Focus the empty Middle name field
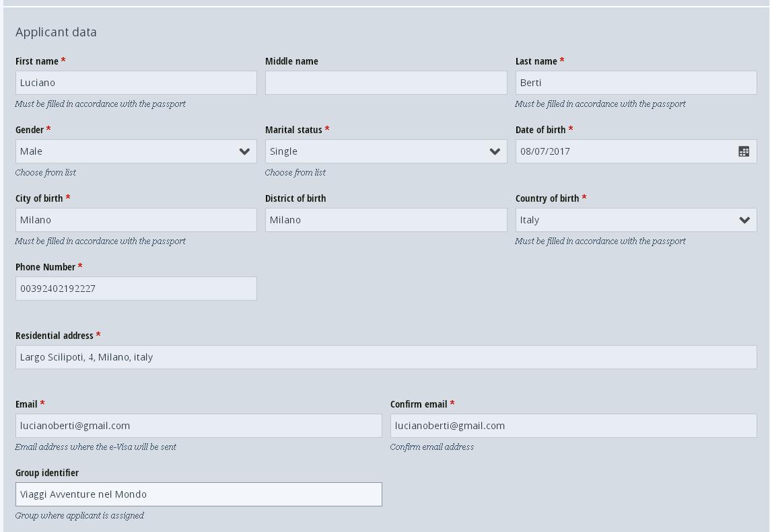 [x=386, y=83]
